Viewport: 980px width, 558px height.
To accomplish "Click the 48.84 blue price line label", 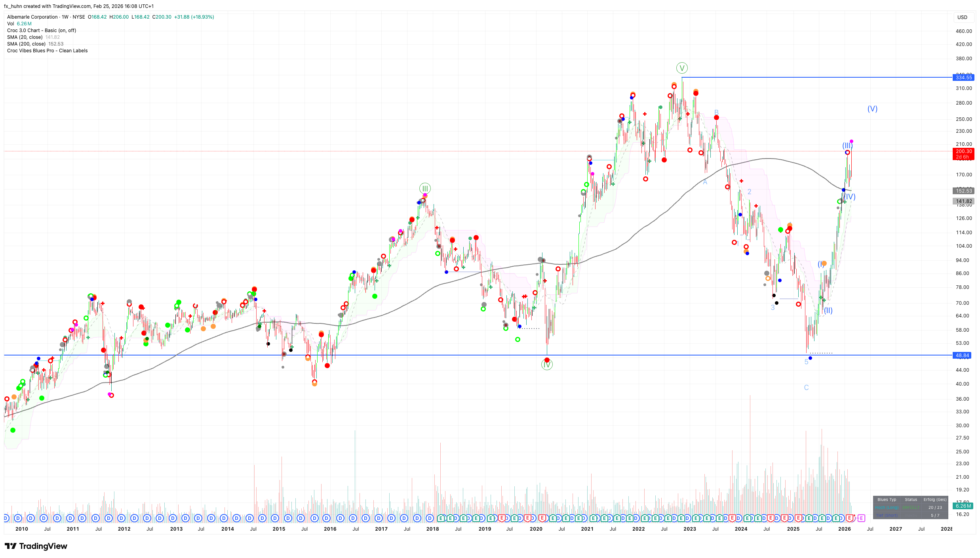I will click(x=963, y=355).
